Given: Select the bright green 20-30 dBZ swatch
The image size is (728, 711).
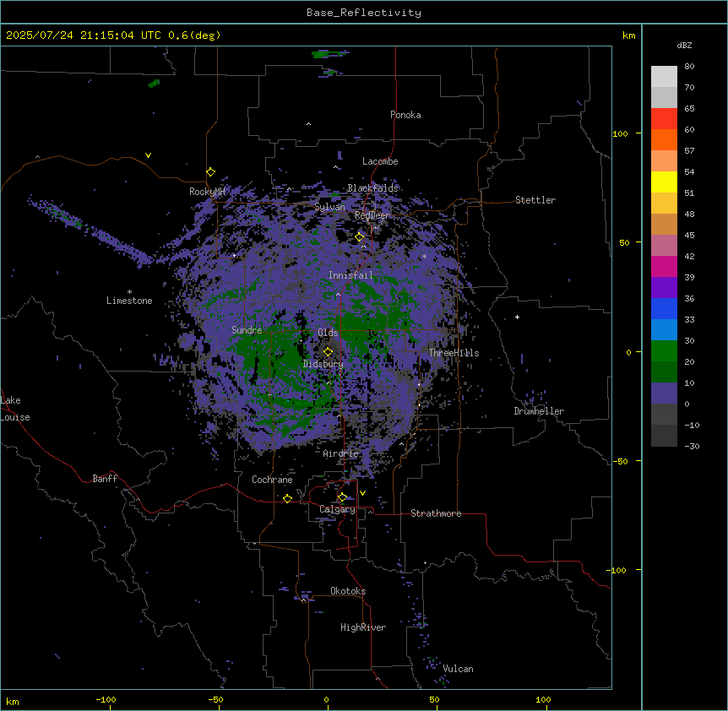Looking at the screenshot, I should 664,351.
